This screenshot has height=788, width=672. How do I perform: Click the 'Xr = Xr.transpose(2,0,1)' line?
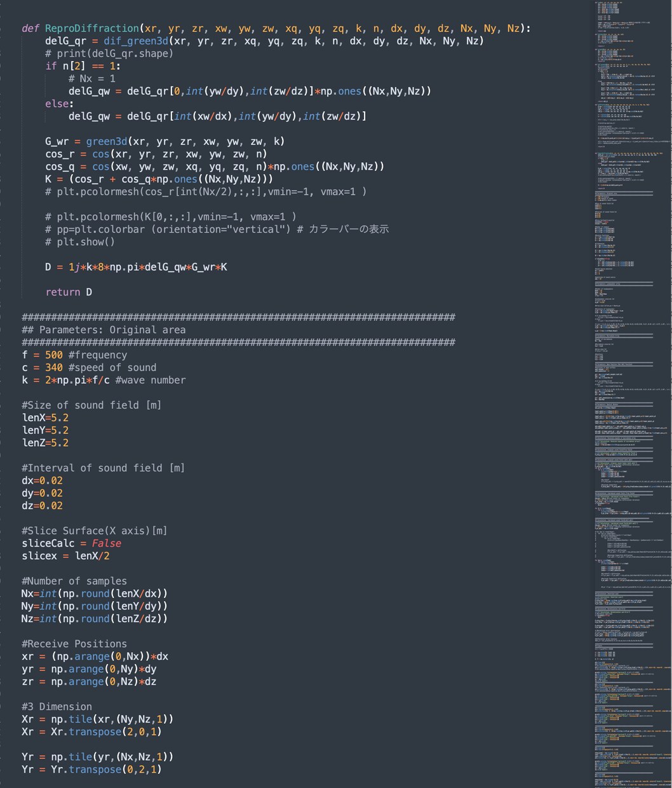tap(91, 732)
